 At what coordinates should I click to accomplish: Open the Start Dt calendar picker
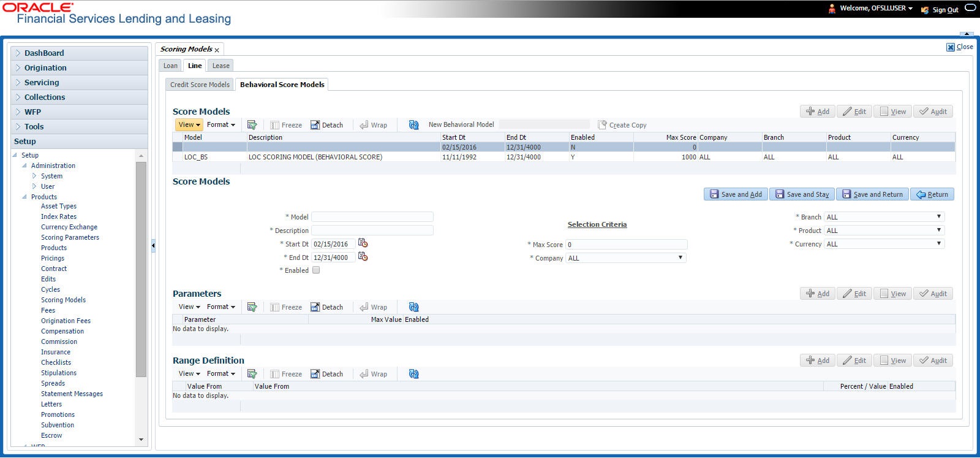pyautogui.click(x=363, y=243)
